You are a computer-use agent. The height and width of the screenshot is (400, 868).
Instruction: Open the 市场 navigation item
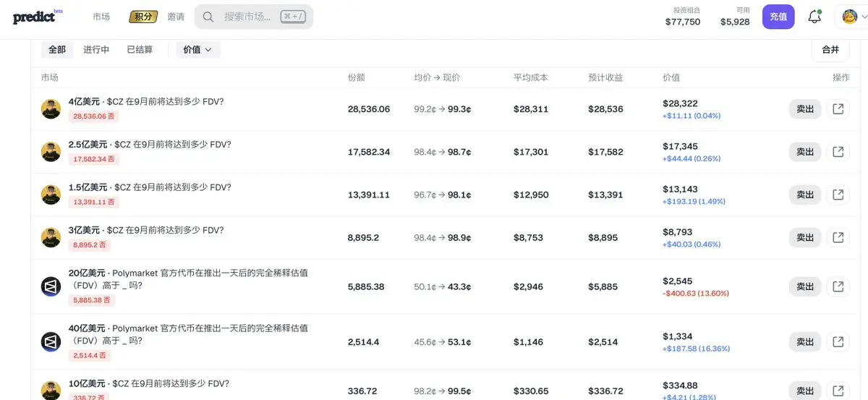coord(101,17)
